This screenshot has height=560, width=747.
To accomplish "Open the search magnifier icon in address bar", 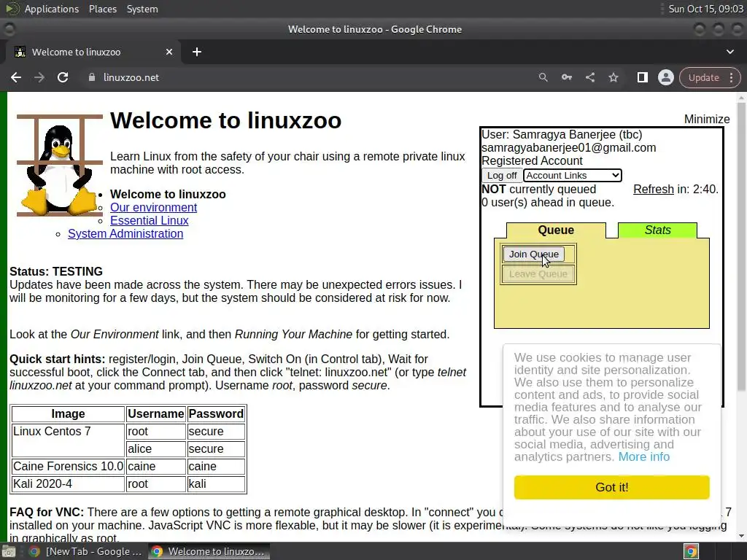I will click(543, 77).
